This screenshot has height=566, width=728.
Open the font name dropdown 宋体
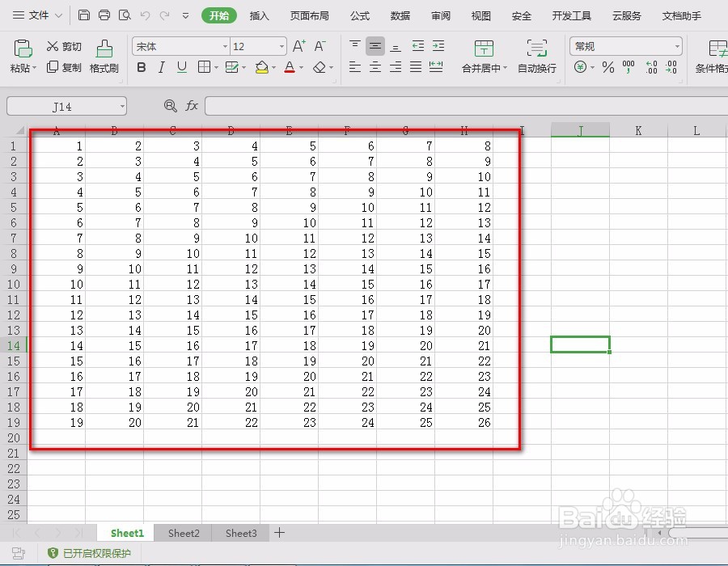(x=225, y=46)
